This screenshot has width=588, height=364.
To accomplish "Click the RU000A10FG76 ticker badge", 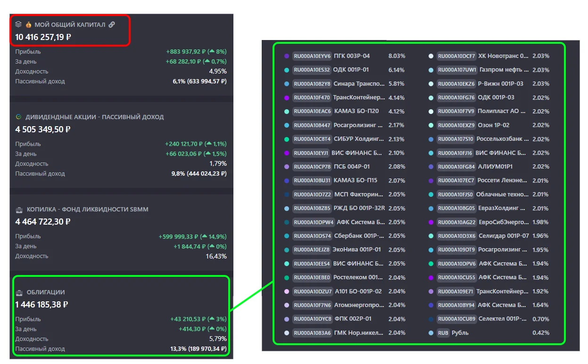I will pos(456,97).
